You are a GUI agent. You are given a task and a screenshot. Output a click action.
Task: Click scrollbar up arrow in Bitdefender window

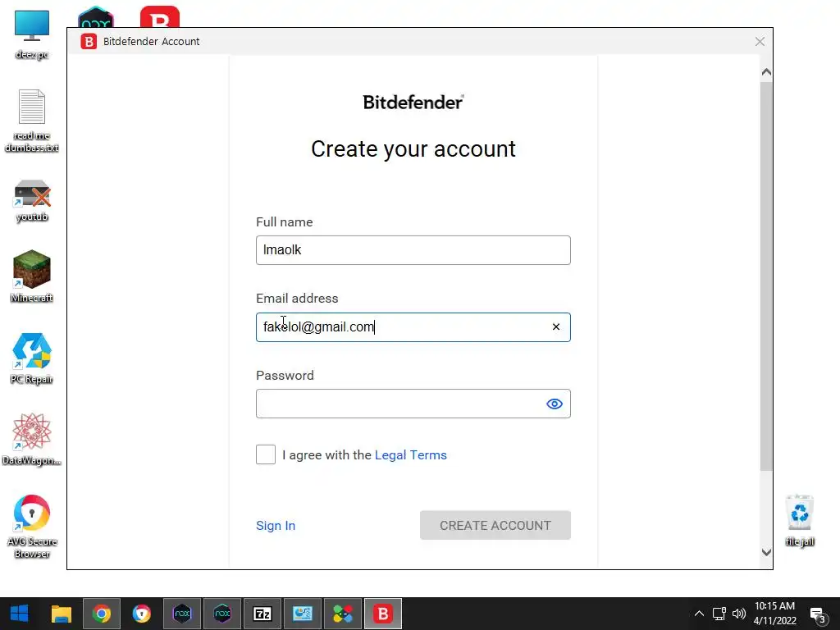(767, 72)
